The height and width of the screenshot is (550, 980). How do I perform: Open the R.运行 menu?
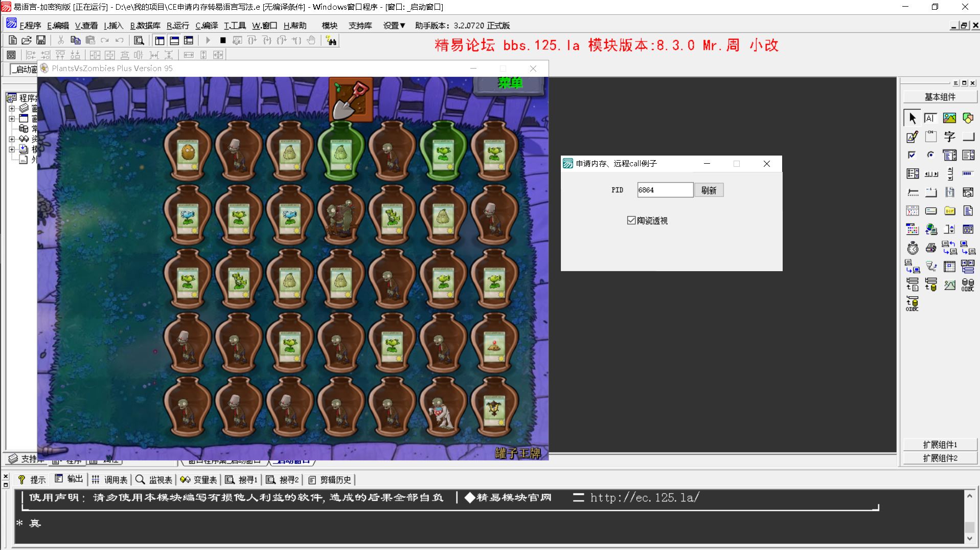[178, 26]
